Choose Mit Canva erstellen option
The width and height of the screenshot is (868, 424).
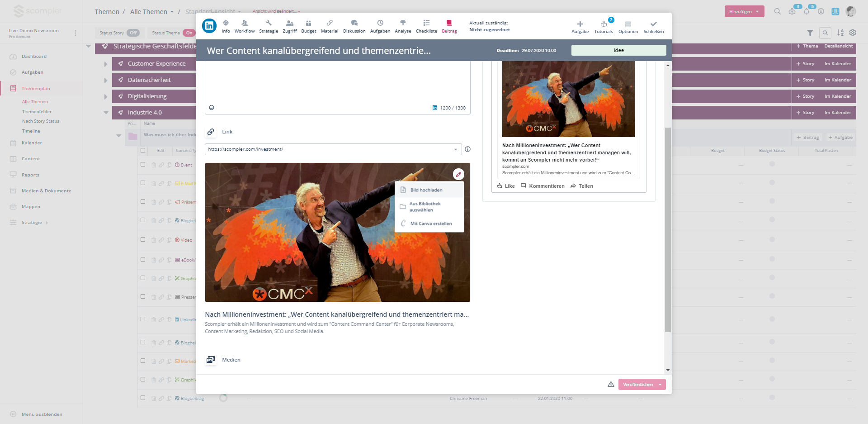430,224
